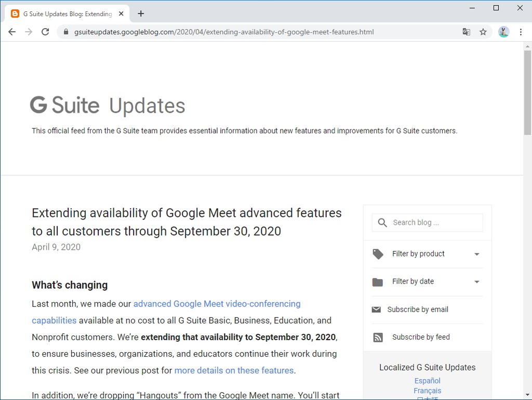The width and height of the screenshot is (532, 400).
Task: Click the search magnifier icon
Action: click(382, 223)
